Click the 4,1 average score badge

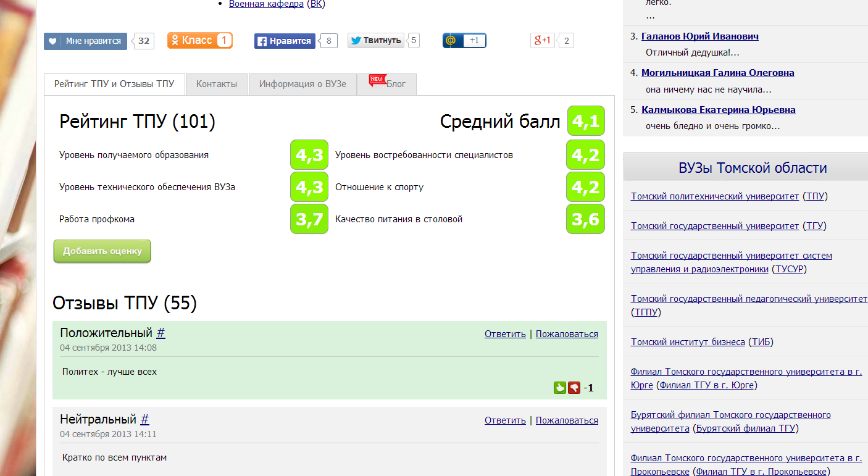point(586,122)
